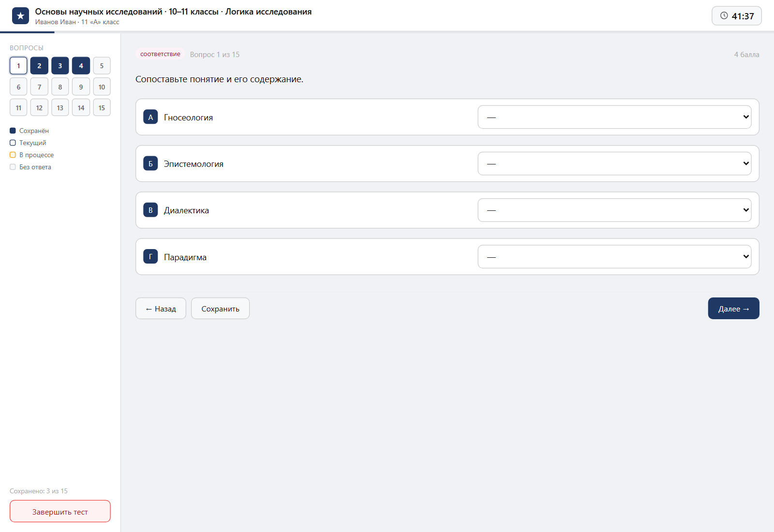The image size is (774, 532).
Task: Open the answer dropdown for Гносеология
Action: point(614,117)
